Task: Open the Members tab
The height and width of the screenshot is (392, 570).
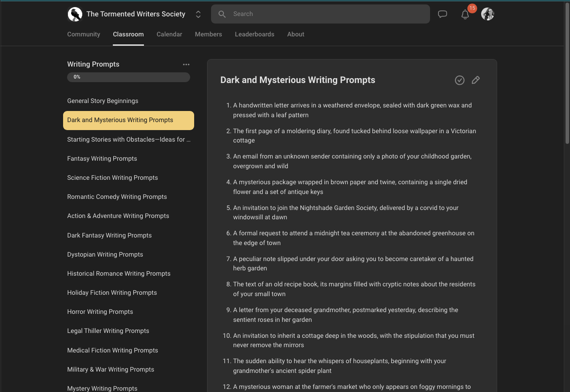Action: click(208, 34)
